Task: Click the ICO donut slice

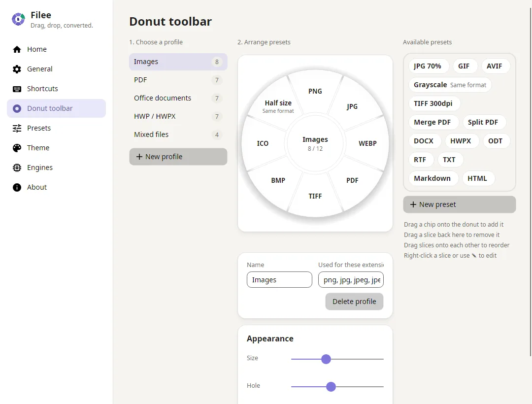Action: point(263,143)
